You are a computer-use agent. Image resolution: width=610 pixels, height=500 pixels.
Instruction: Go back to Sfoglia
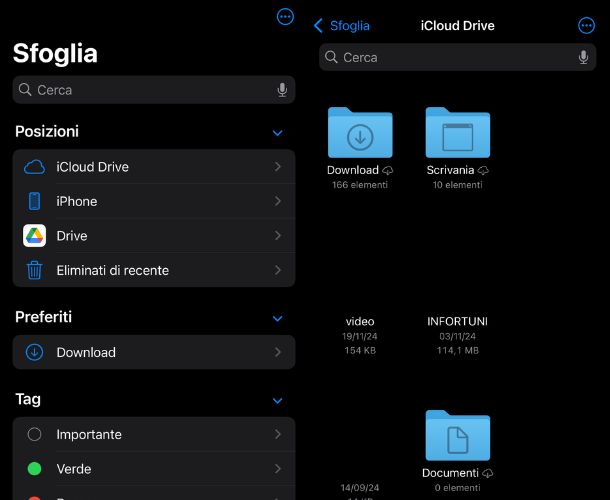(x=342, y=26)
